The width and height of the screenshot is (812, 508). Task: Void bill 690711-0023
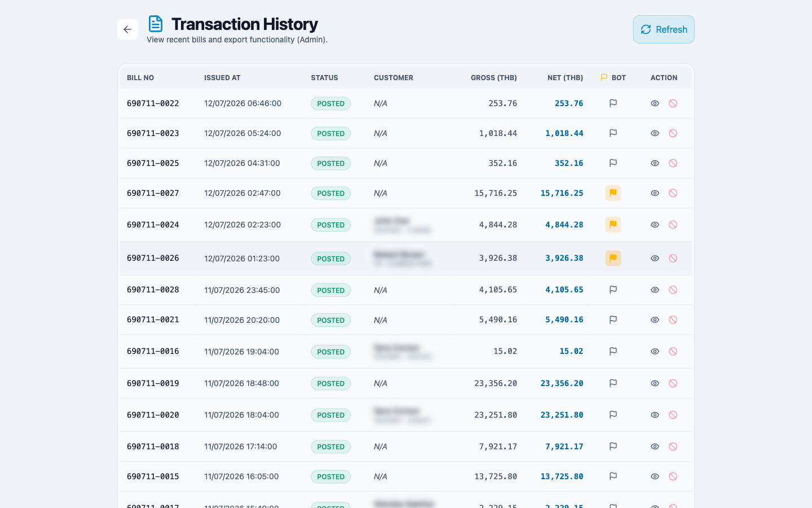673,133
